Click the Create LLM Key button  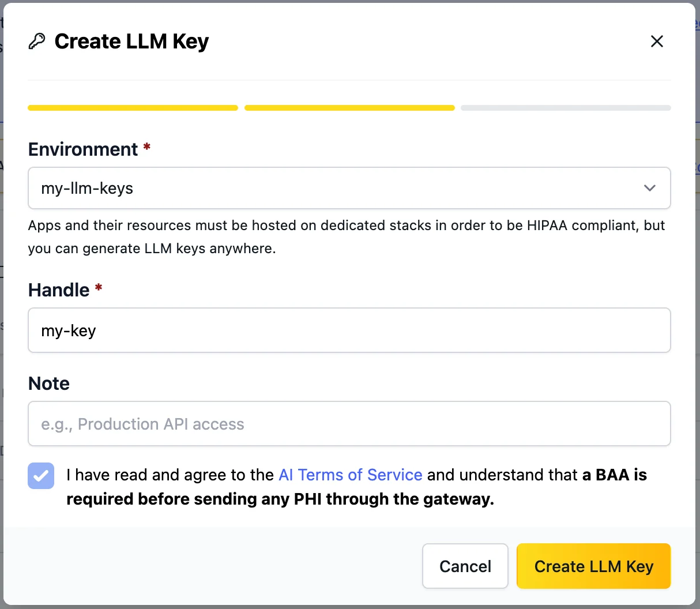(x=594, y=566)
